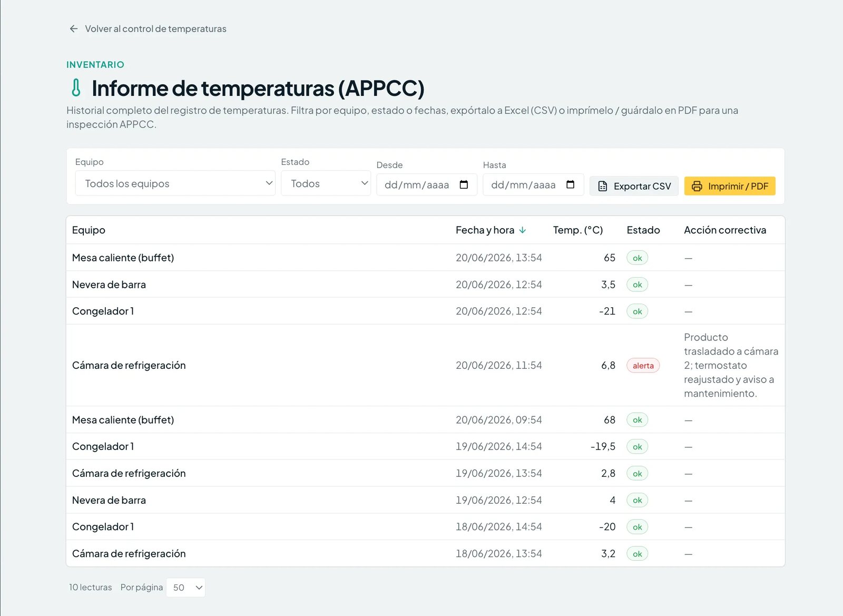843x616 pixels.
Task: Click the temperature value 6,8
Action: pos(608,365)
